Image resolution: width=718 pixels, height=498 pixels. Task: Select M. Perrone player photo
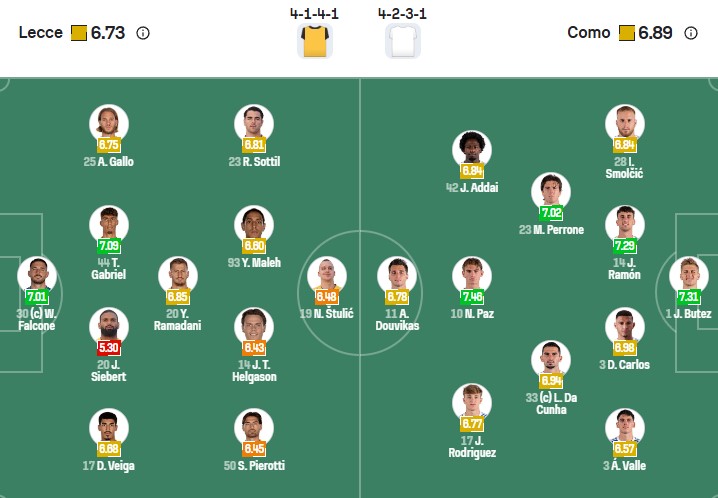coord(551,191)
